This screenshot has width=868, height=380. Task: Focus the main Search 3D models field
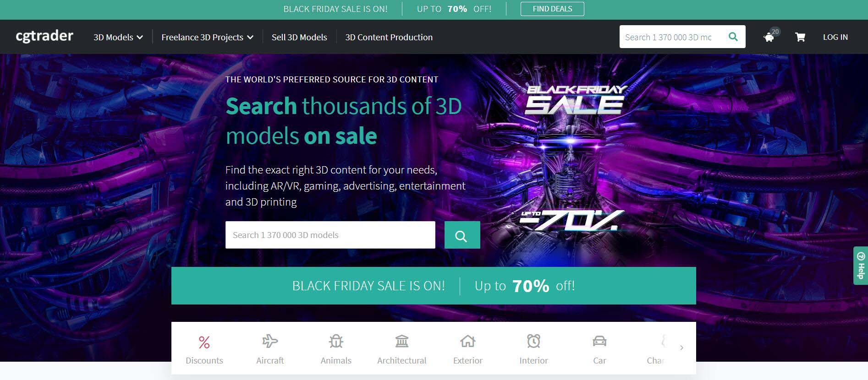pyautogui.click(x=330, y=235)
